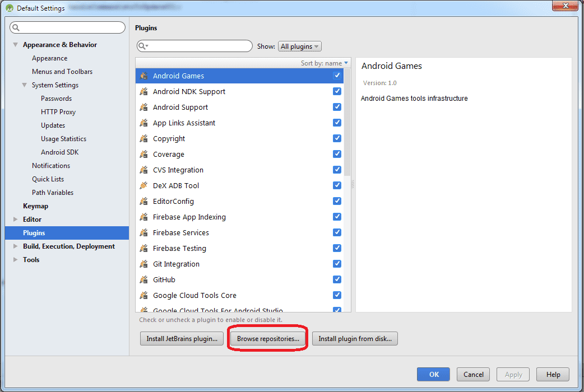Click the Android Games plugin icon
Screen dimensions: 584x392
click(x=144, y=76)
